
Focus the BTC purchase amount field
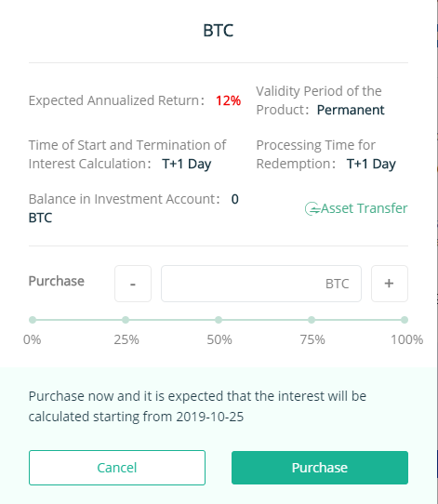click(261, 284)
